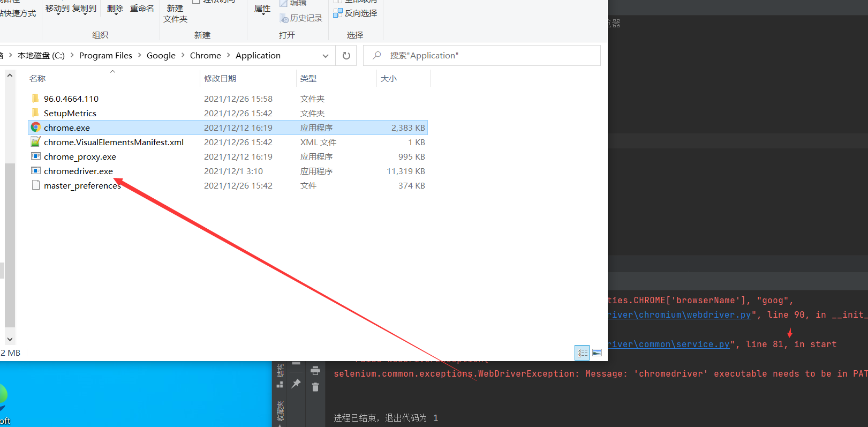Click the Program Files breadcrumb

pos(105,56)
